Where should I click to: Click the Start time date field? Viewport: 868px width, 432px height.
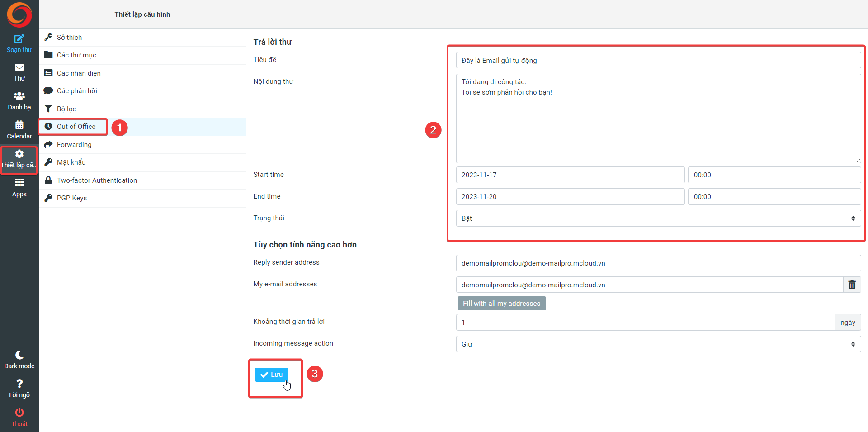[x=570, y=175]
